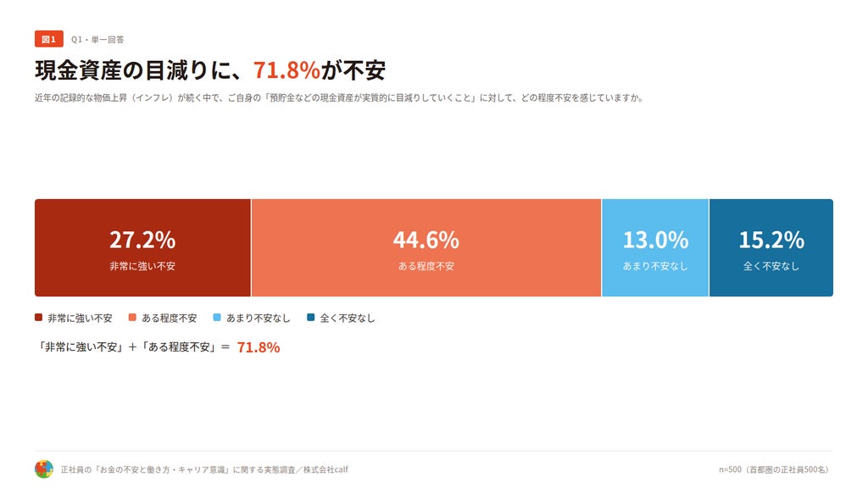Click the Q1・単一回答 label
Screen dimensions: 868x488
[x=97, y=40]
